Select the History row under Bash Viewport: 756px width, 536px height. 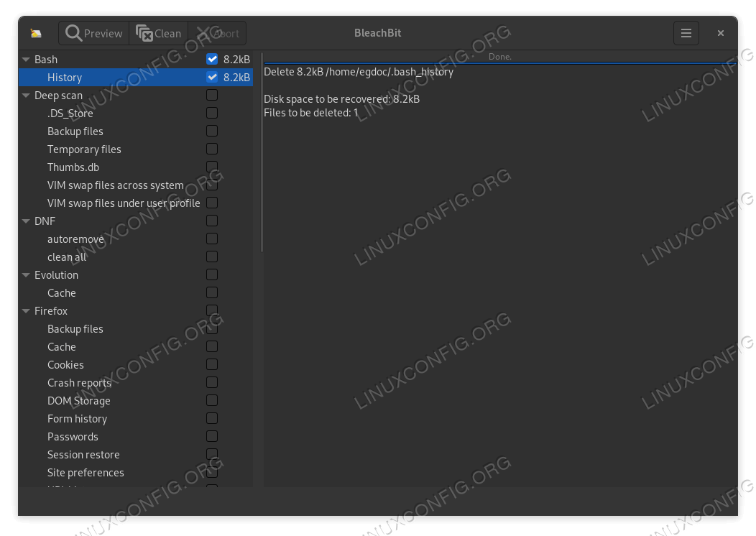pyautogui.click(x=136, y=77)
